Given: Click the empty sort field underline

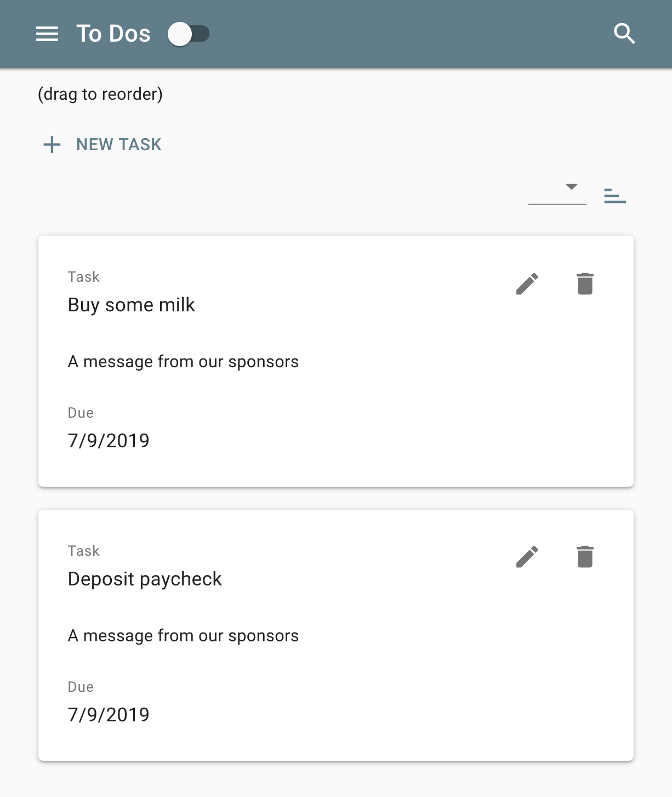Looking at the screenshot, I should [x=557, y=194].
